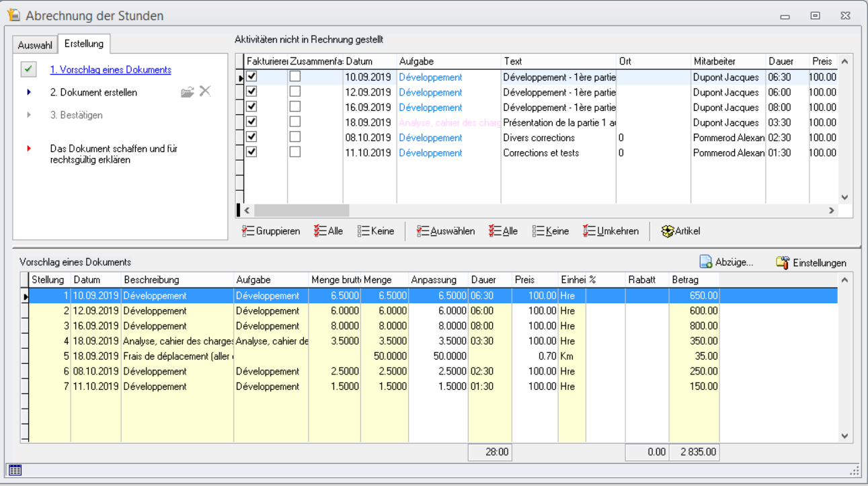
Task: Switch to the Auswahl tab
Action: (x=35, y=45)
